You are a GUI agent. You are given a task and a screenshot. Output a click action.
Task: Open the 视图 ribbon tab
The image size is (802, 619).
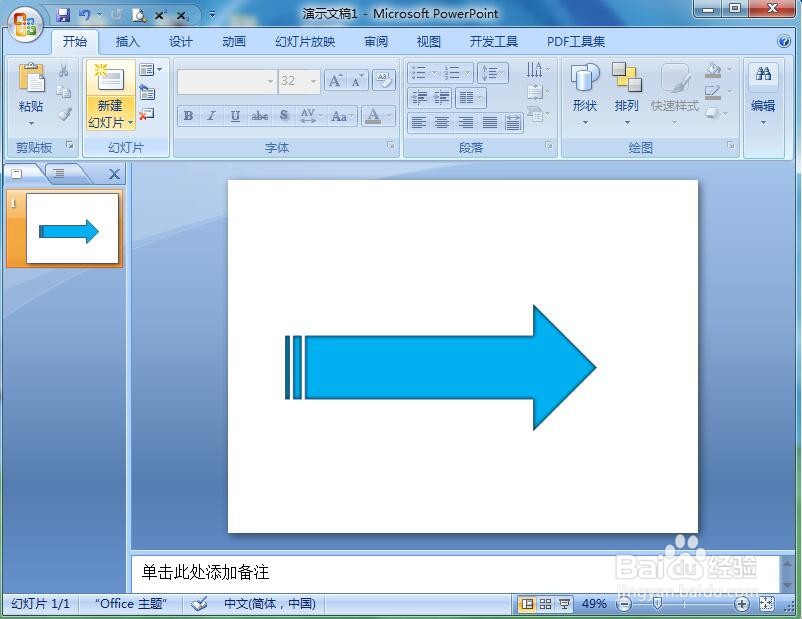click(429, 42)
